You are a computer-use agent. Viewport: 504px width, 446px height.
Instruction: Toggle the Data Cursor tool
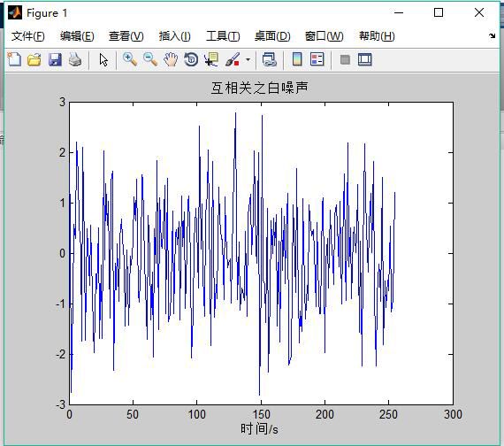(211, 60)
